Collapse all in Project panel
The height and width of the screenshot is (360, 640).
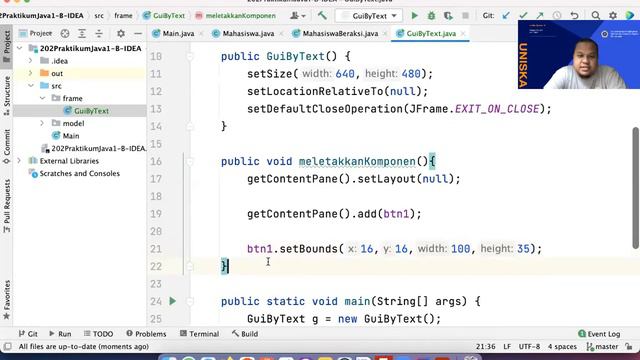99,33
